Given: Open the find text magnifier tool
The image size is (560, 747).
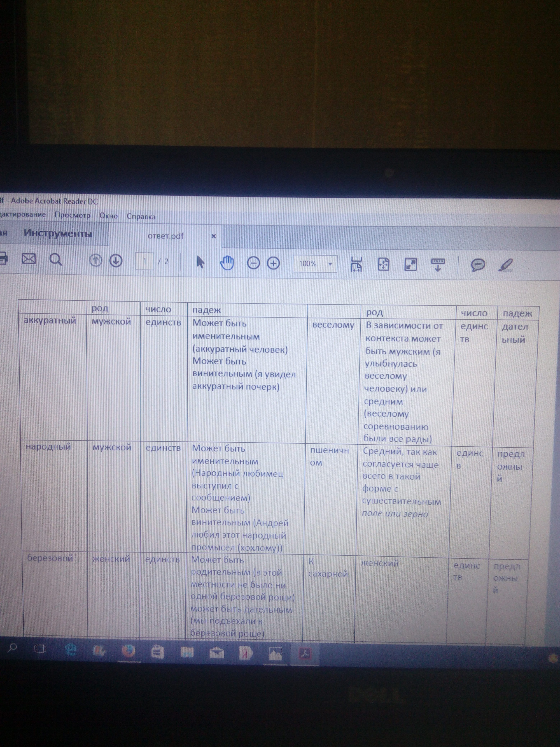Looking at the screenshot, I should point(56,260).
